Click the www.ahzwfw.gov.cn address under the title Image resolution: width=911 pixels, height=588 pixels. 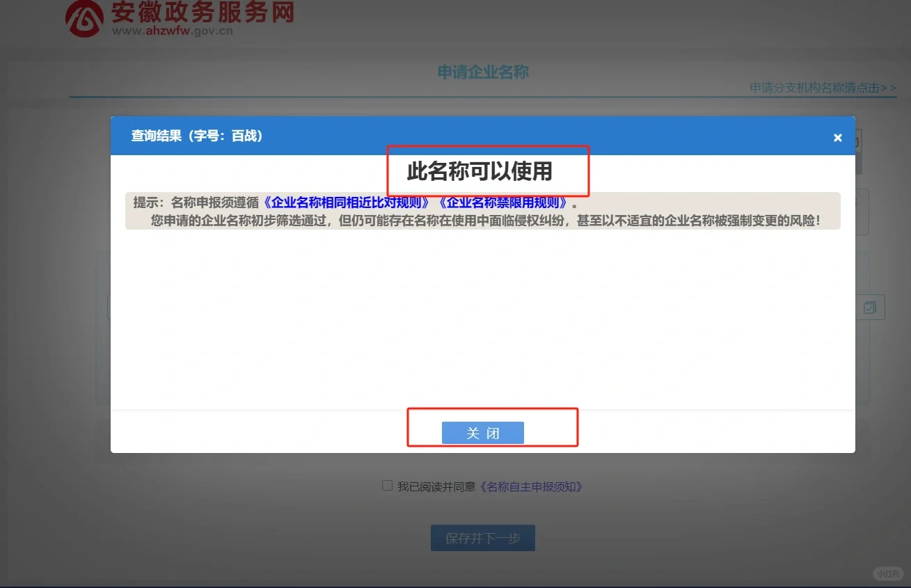point(172,31)
